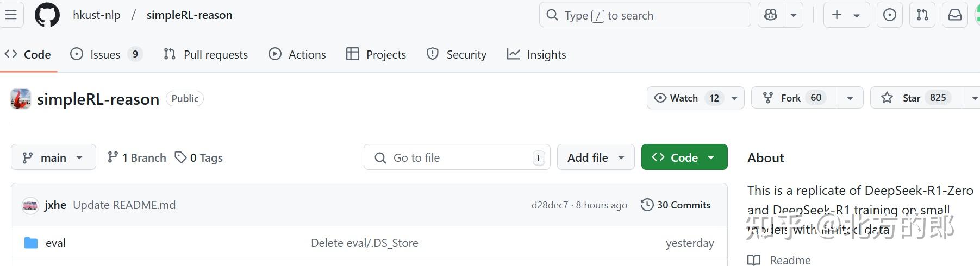Viewport: 980px width, 266px height.
Task: Open the GitHub home logo
Action: tap(47, 15)
